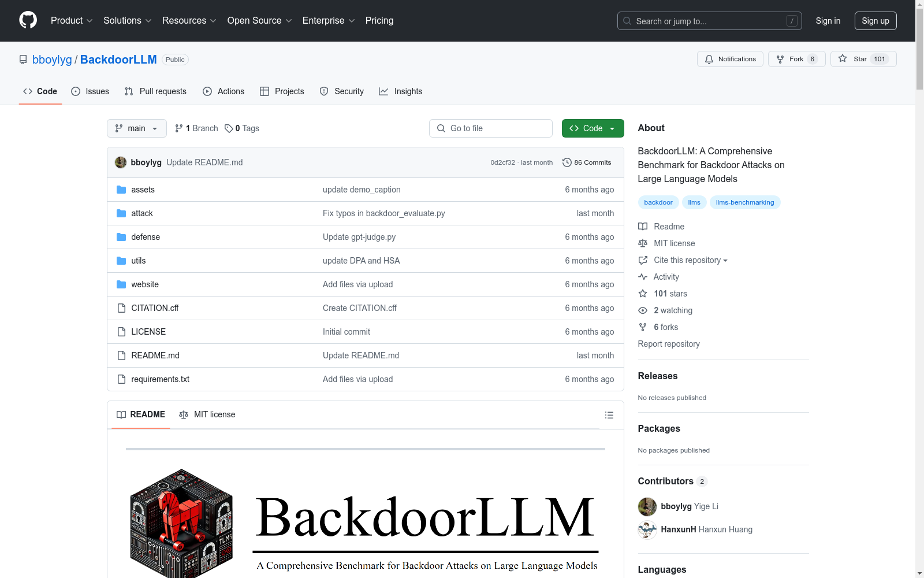924x578 pixels.
Task: Open the utils folder
Action: point(139,261)
